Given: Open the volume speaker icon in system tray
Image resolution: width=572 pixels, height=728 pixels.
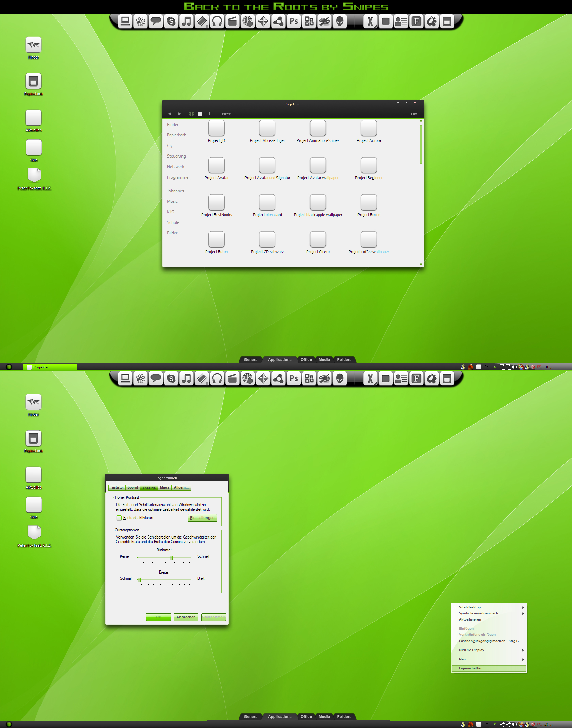Looking at the screenshot, I should coord(514,367).
